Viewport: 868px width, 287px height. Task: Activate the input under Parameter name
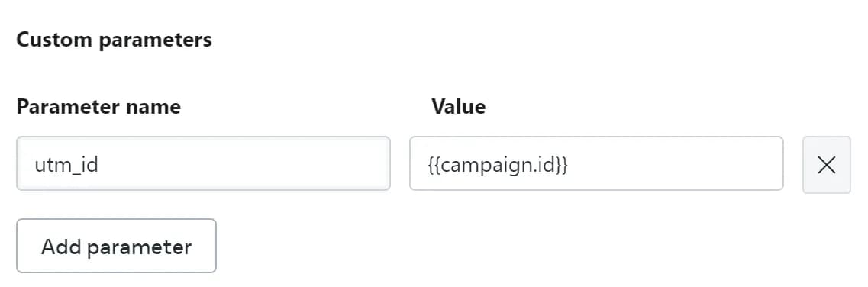[x=203, y=163]
